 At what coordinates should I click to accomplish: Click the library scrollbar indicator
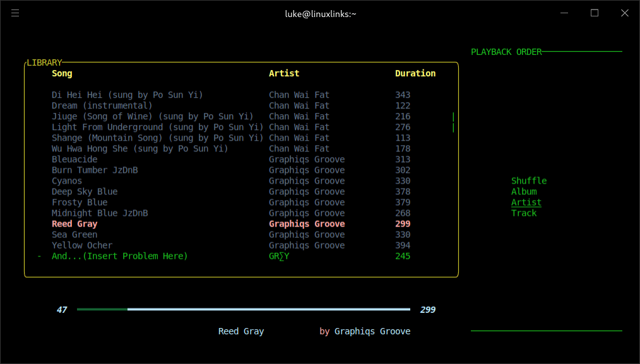point(453,122)
